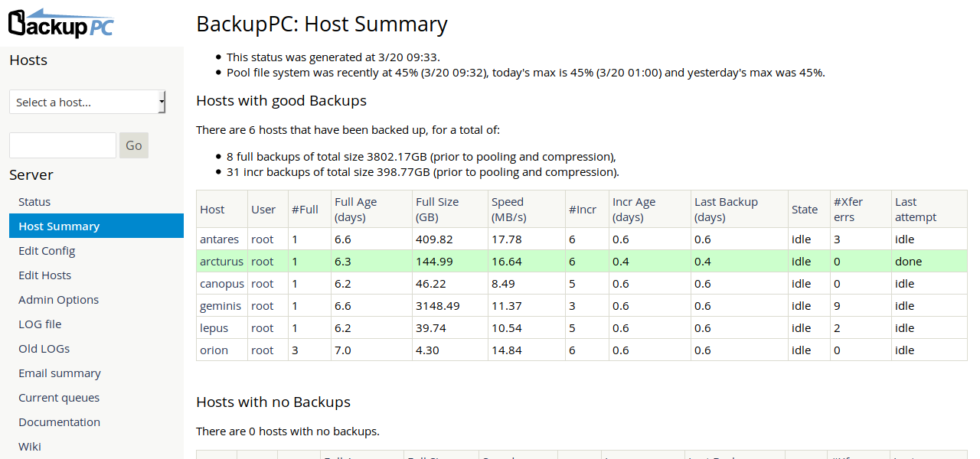Visit the Wiki page
The height and width of the screenshot is (459, 980).
(29, 446)
